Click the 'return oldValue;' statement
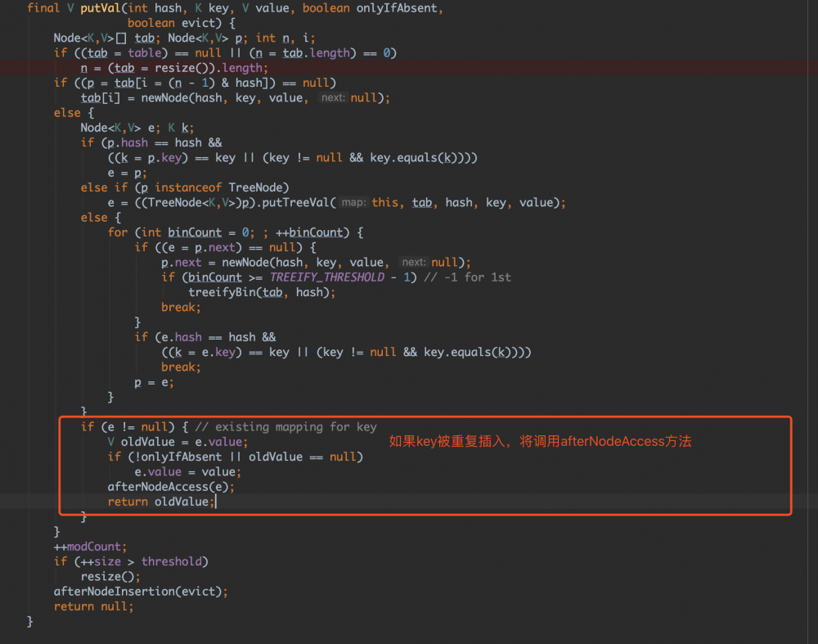The image size is (818, 644). click(x=161, y=502)
